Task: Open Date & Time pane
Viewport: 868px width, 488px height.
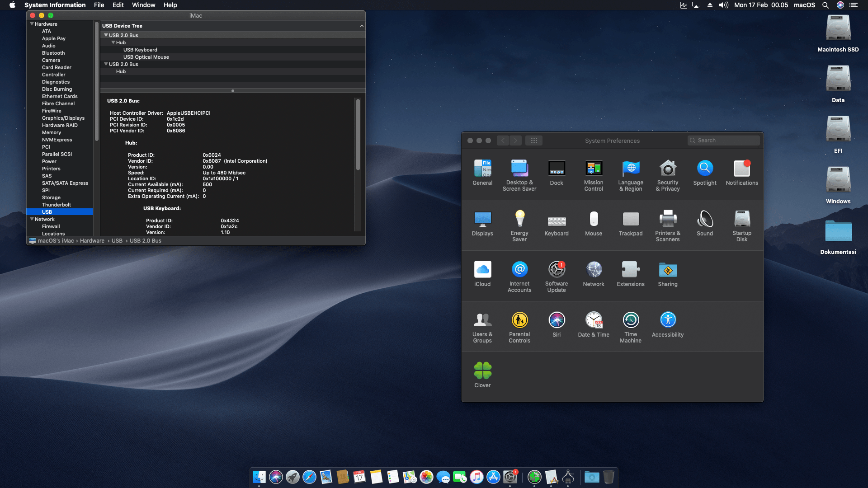Action: click(x=594, y=324)
